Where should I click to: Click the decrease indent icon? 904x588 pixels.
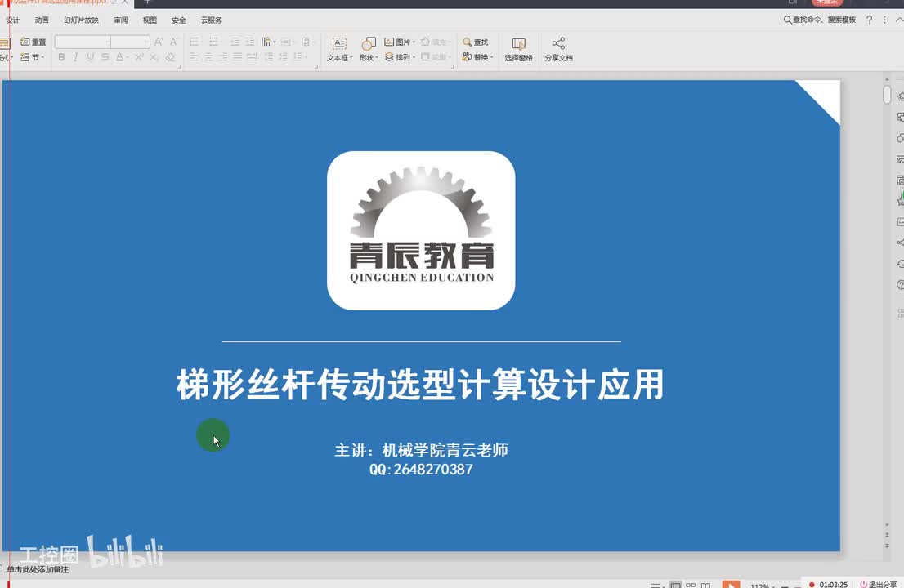pyautogui.click(x=235, y=42)
